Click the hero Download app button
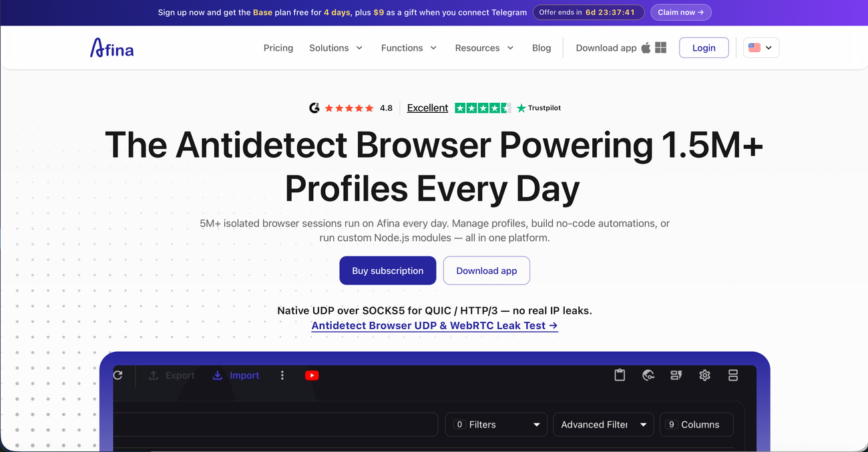Image resolution: width=868 pixels, height=452 pixels. tap(487, 270)
